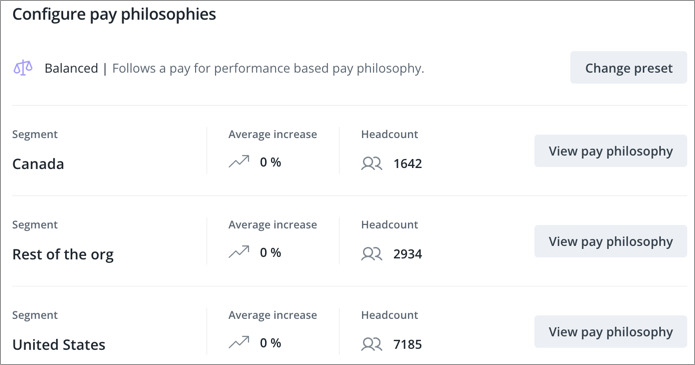Viewport: 695px width, 365px height.
Task: View pay philosophy for United States
Action: 610,332
